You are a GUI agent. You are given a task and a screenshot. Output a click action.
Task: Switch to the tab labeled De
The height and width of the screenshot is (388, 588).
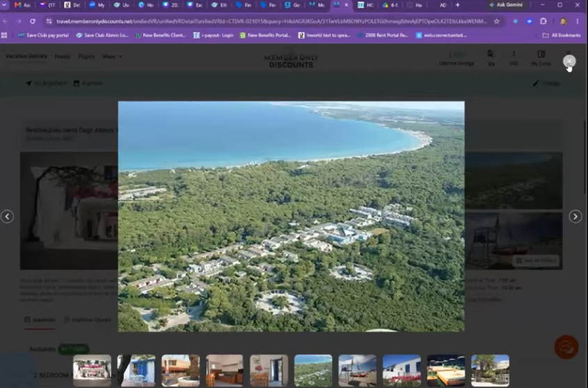coord(72,5)
